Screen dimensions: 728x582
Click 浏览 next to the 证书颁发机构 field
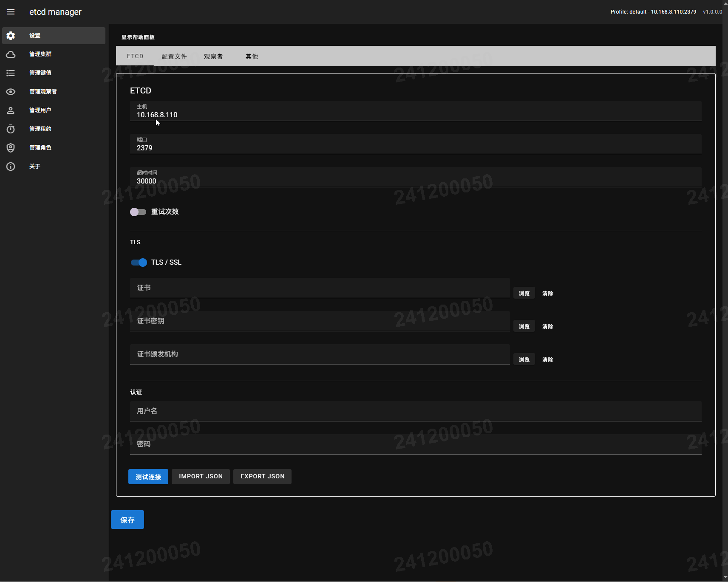click(524, 359)
